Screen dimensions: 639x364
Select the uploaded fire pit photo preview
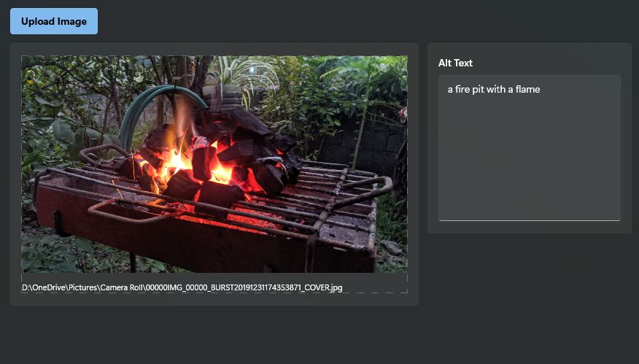[x=214, y=164]
